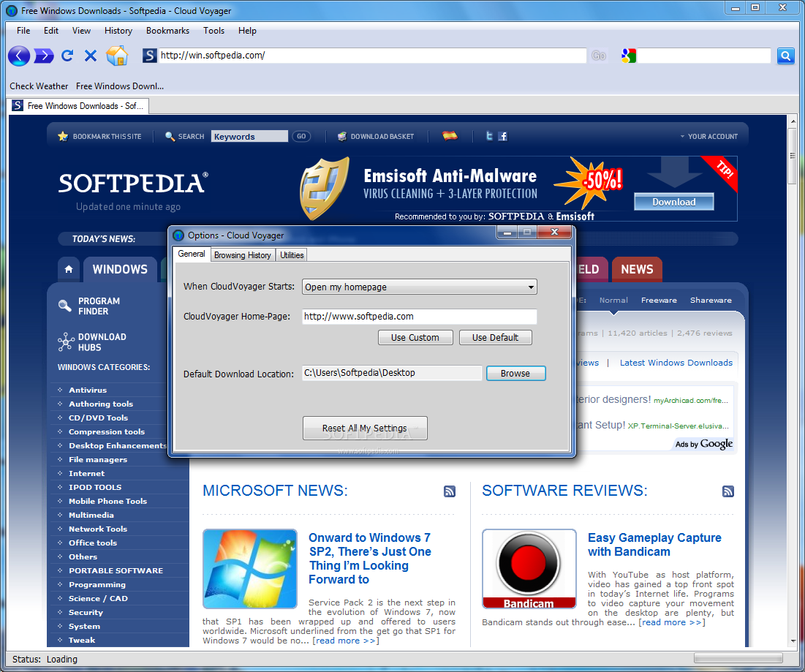The height and width of the screenshot is (672, 805).
Task: Click the Download Basket icon
Action: click(x=342, y=136)
